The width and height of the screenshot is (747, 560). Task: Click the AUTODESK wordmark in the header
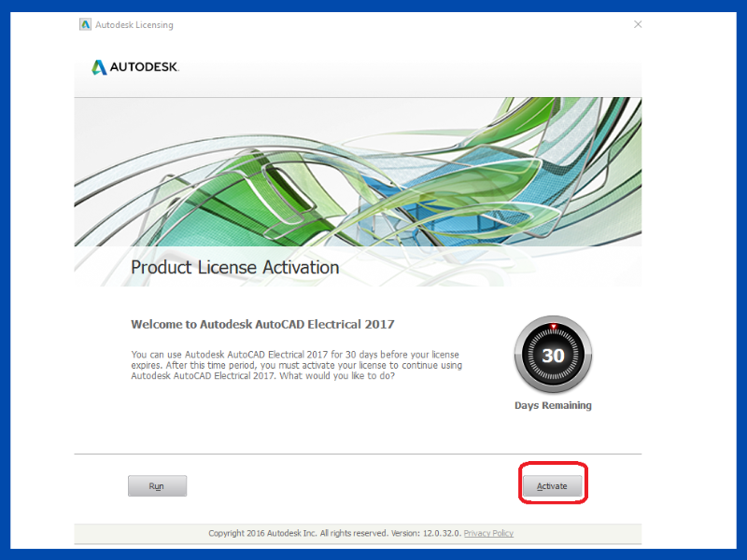point(145,67)
